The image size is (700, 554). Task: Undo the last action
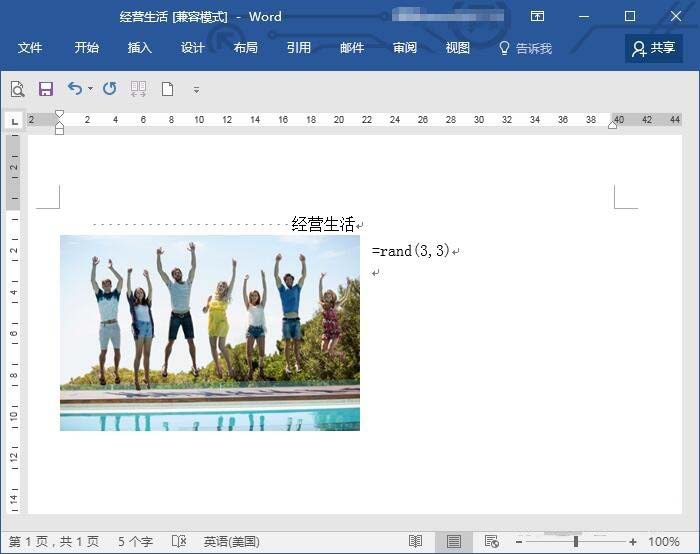pyautogui.click(x=74, y=89)
